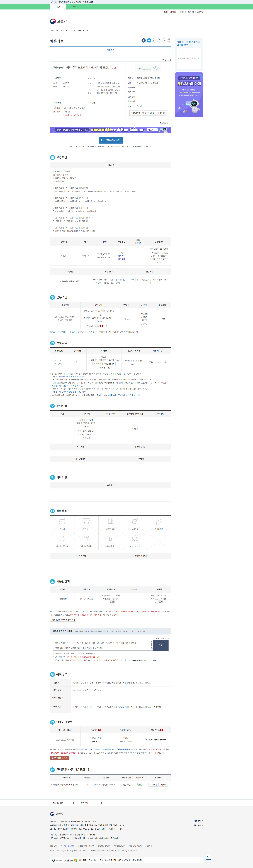253x868 pixels.
Task: Click 강력 새로고침(Ctrl + F5) link
Action: point(116,147)
